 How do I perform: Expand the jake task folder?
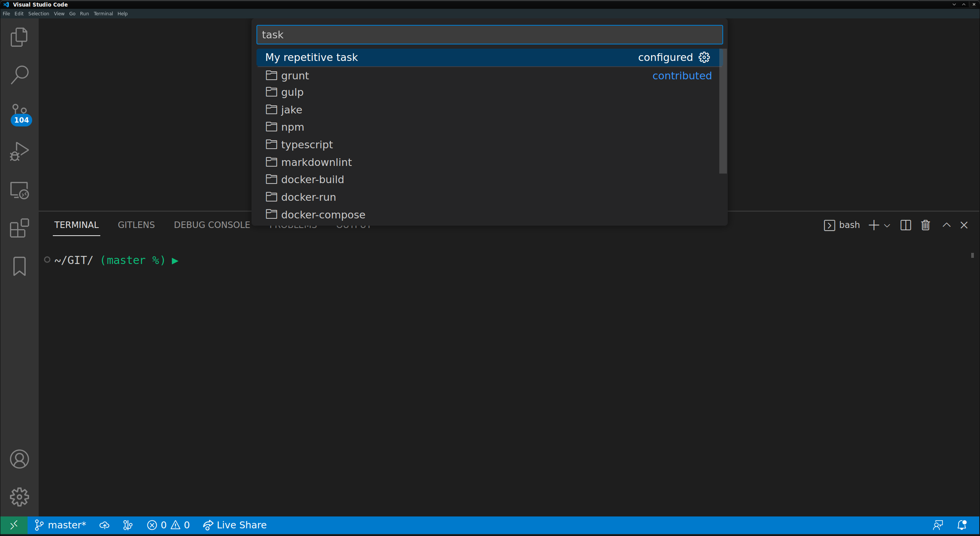tap(488, 110)
